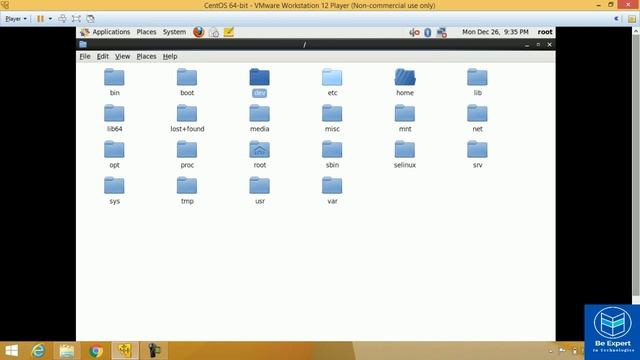Switch VMware to Unity mode
The image size is (640, 360).
(x=91, y=19)
